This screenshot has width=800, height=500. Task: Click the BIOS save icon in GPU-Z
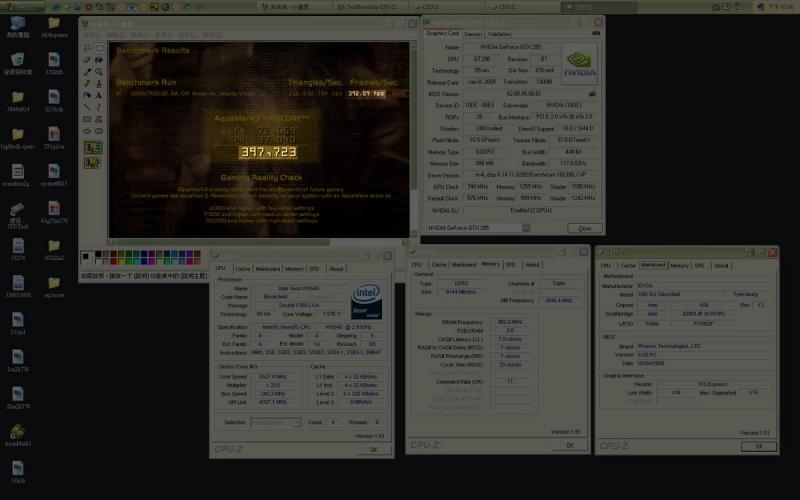coord(592,94)
